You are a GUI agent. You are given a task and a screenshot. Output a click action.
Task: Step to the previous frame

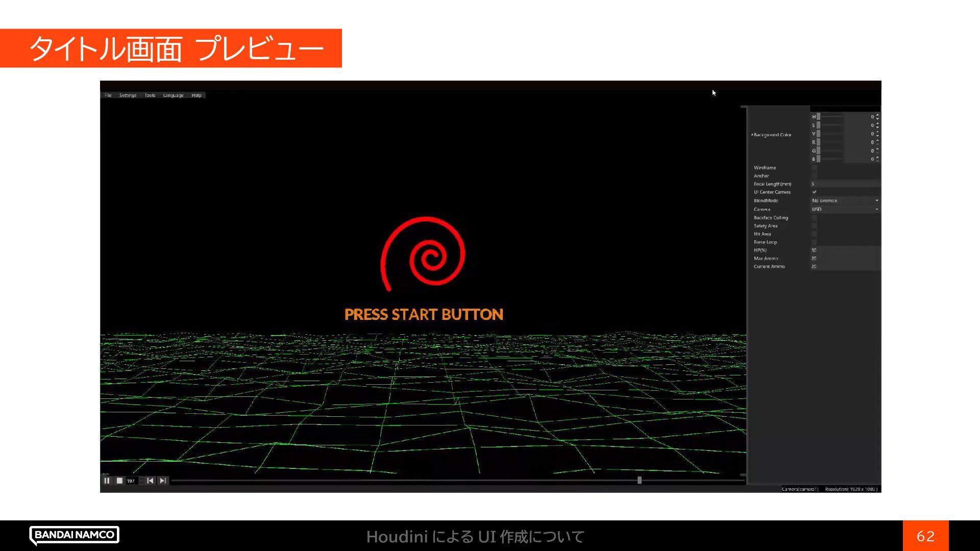(150, 481)
